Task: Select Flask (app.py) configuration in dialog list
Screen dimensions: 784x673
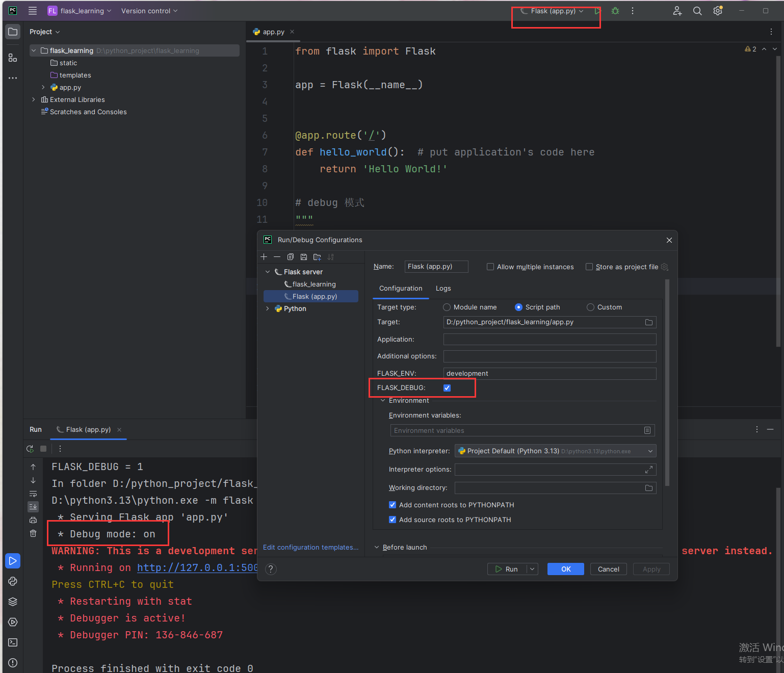Action: tap(311, 297)
